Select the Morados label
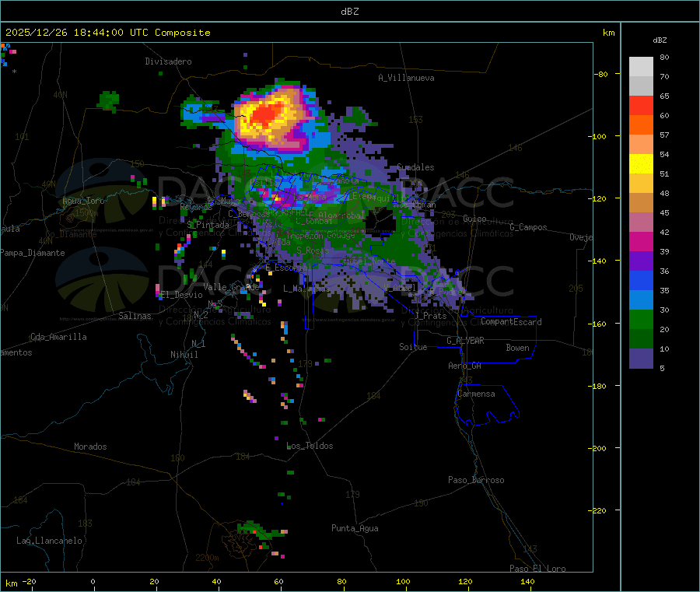Image resolution: width=700 pixels, height=592 pixels. coord(91,447)
